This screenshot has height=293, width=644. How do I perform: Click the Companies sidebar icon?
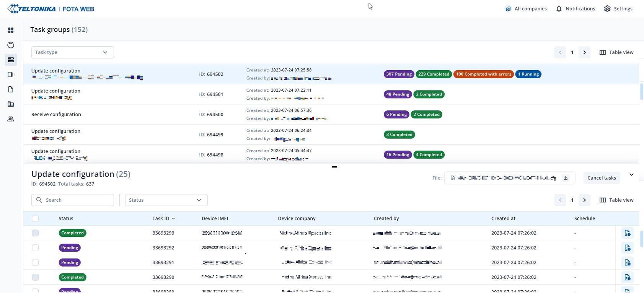pos(11,104)
